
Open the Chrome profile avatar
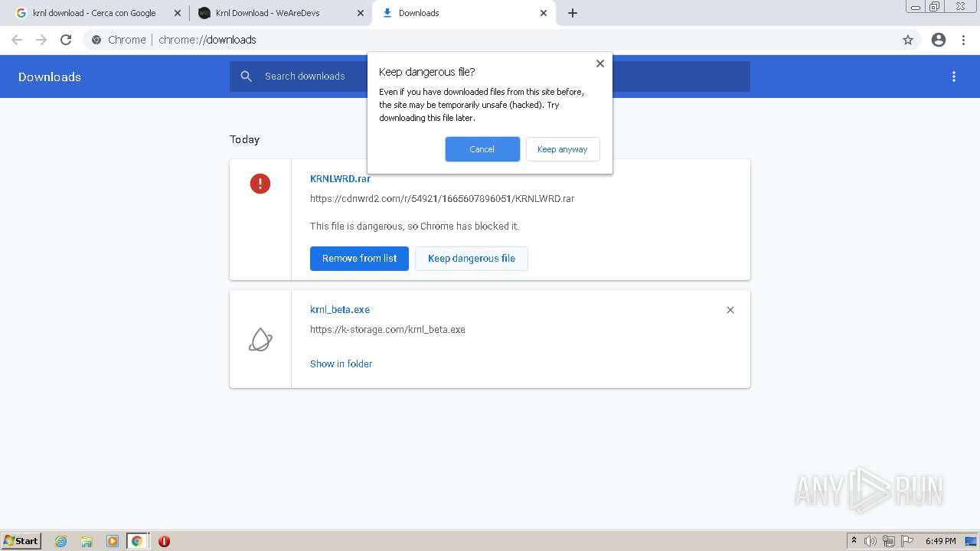[x=939, y=40]
